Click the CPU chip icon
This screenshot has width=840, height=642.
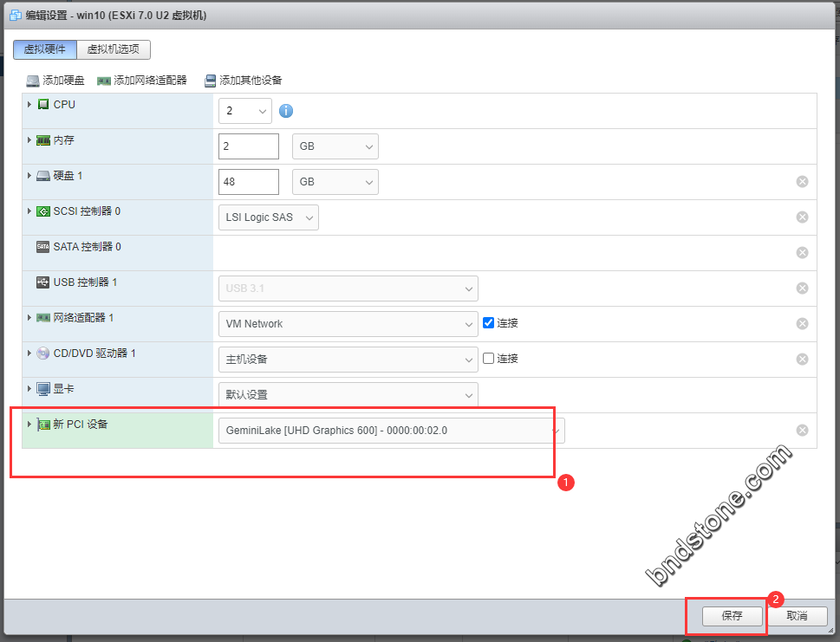(x=43, y=105)
